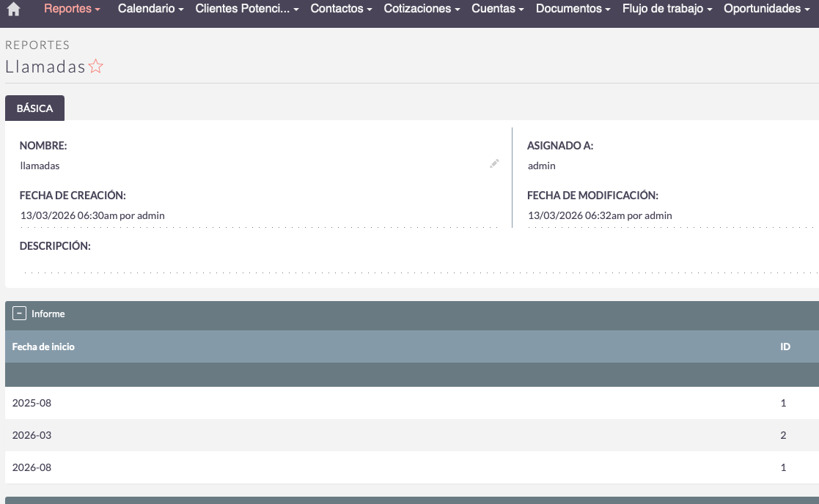Collapse the Informe panel with minus icon
This screenshot has width=819, height=504.
click(x=20, y=314)
